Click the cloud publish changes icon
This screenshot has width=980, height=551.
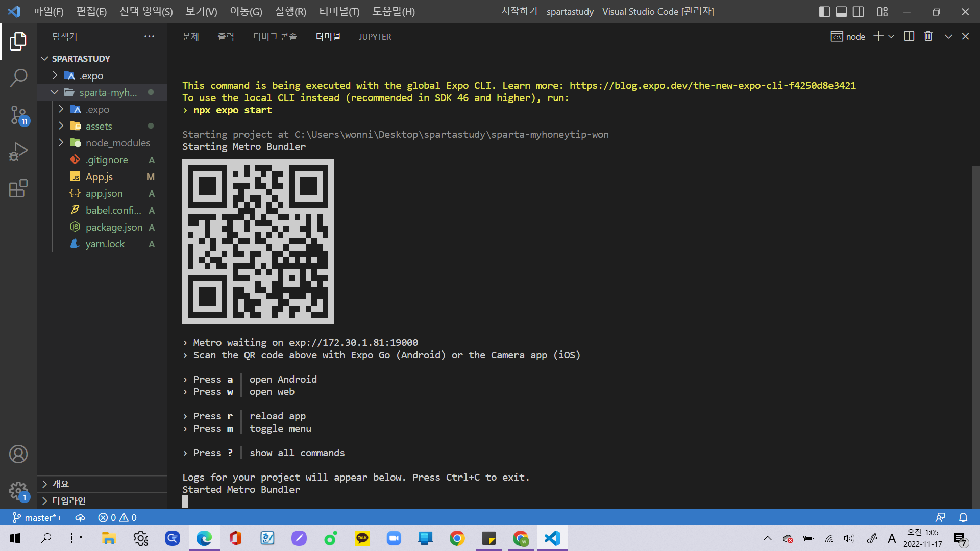(80, 518)
